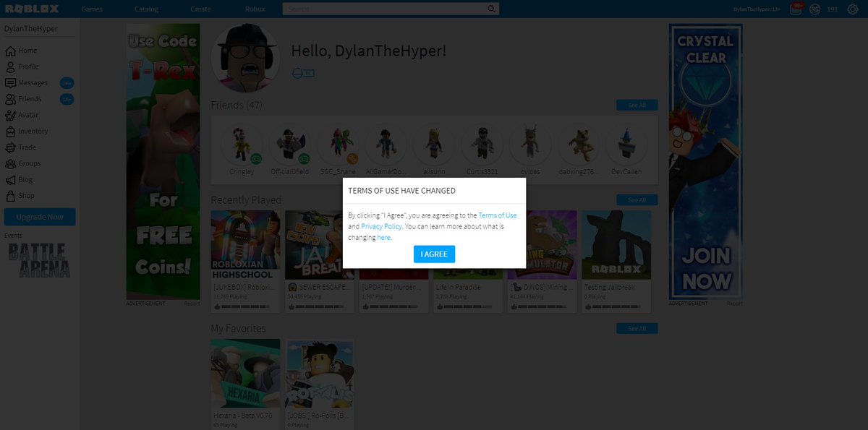Click See All for Recently Played
The width and height of the screenshot is (868, 430).
tap(637, 200)
